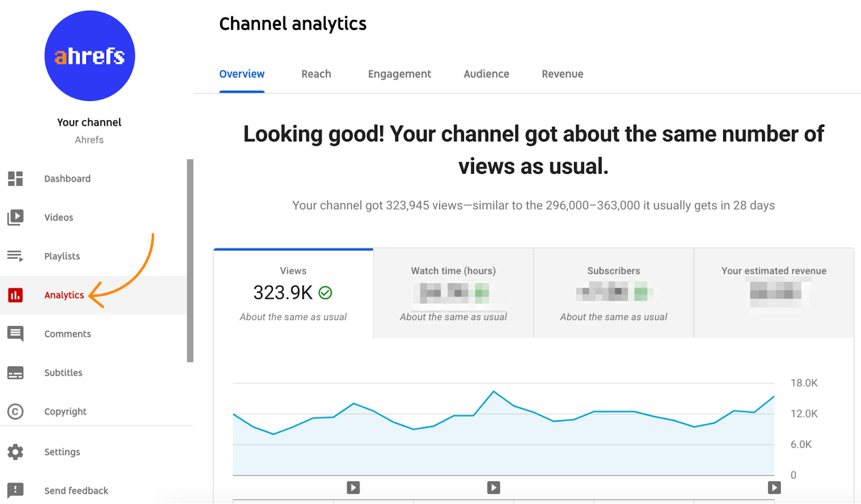Click the first play marker below the chart
Viewport: 861px width, 504px height.
tap(353, 487)
